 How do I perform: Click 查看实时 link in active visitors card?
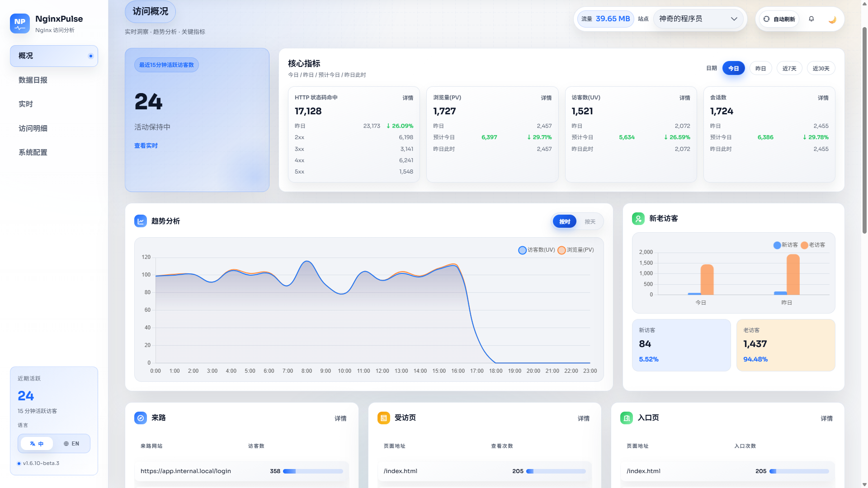coord(146,145)
